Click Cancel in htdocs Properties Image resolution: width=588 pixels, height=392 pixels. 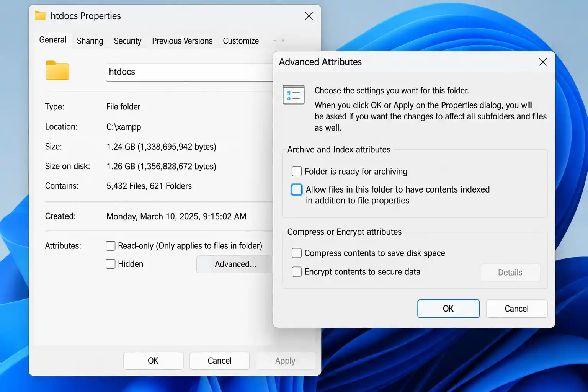click(x=219, y=361)
